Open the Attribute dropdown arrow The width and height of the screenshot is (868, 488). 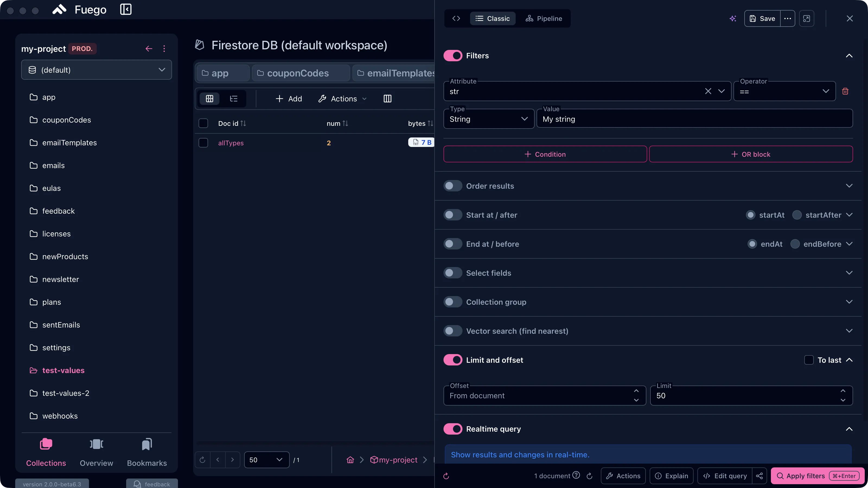coord(722,91)
